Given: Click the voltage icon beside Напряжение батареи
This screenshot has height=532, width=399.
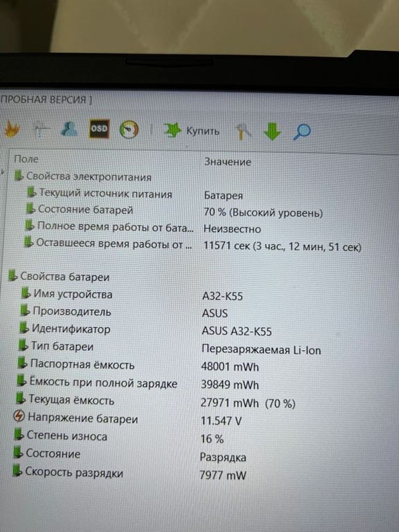Looking at the screenshot, I should [x=19, y=416].
